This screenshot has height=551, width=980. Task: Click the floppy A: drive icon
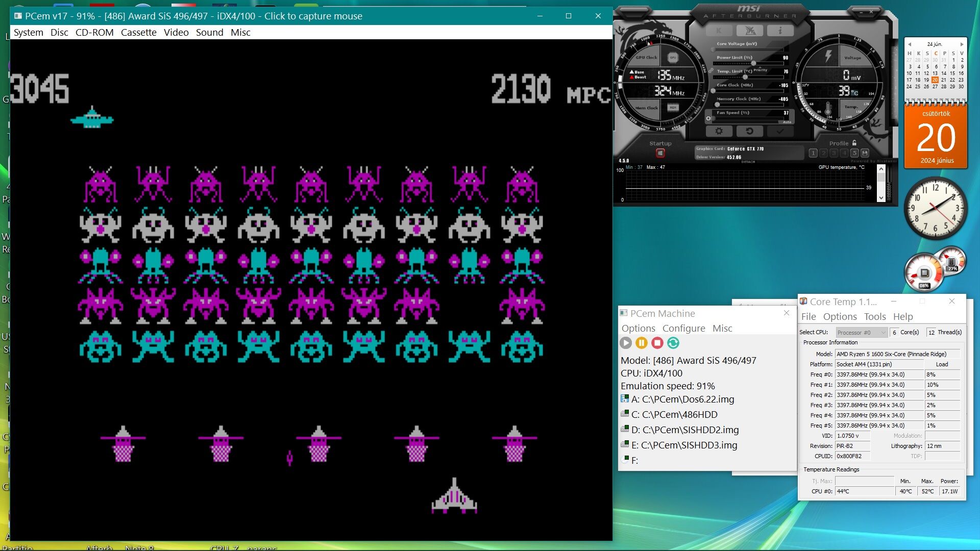625,399
